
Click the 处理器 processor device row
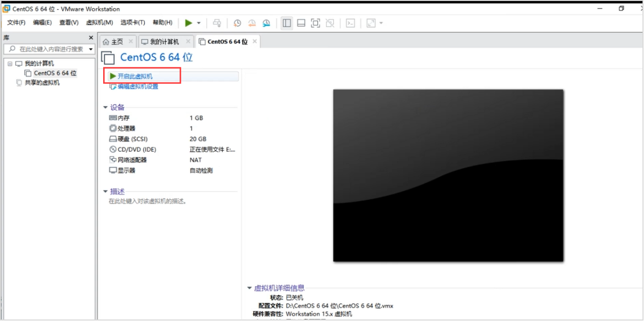[173, 128]
